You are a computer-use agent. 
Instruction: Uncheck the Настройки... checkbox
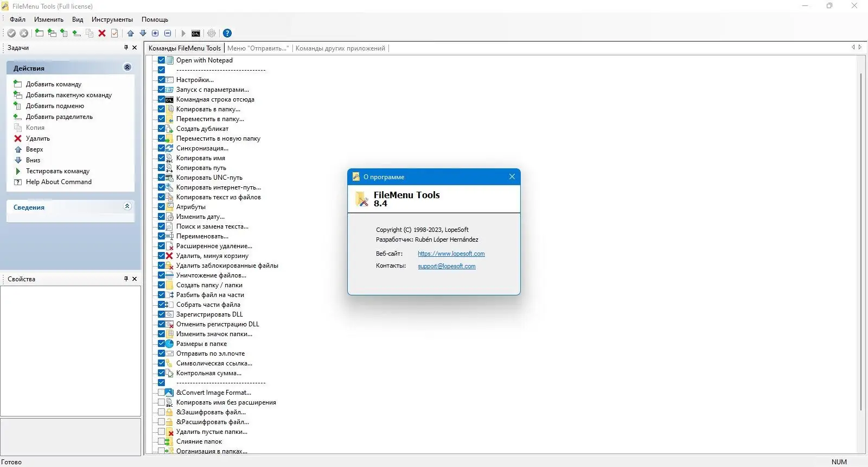[161, 80]
